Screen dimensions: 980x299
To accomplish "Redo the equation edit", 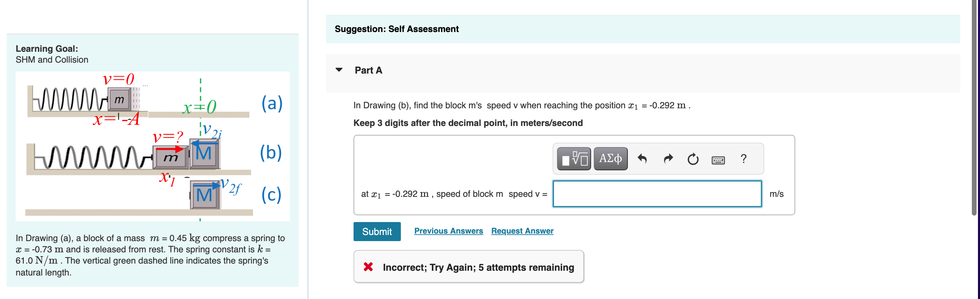I will [668, 159].
